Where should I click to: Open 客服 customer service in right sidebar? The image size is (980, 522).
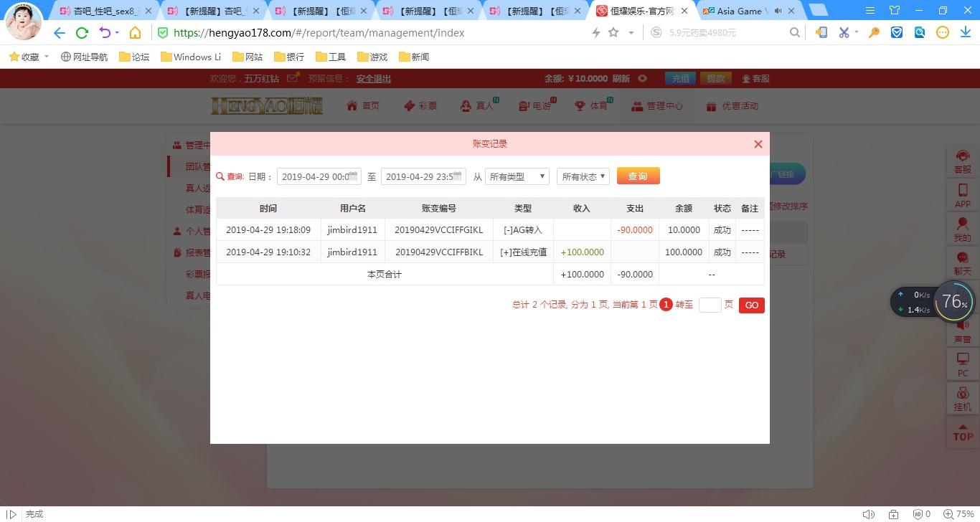point(963,163)
